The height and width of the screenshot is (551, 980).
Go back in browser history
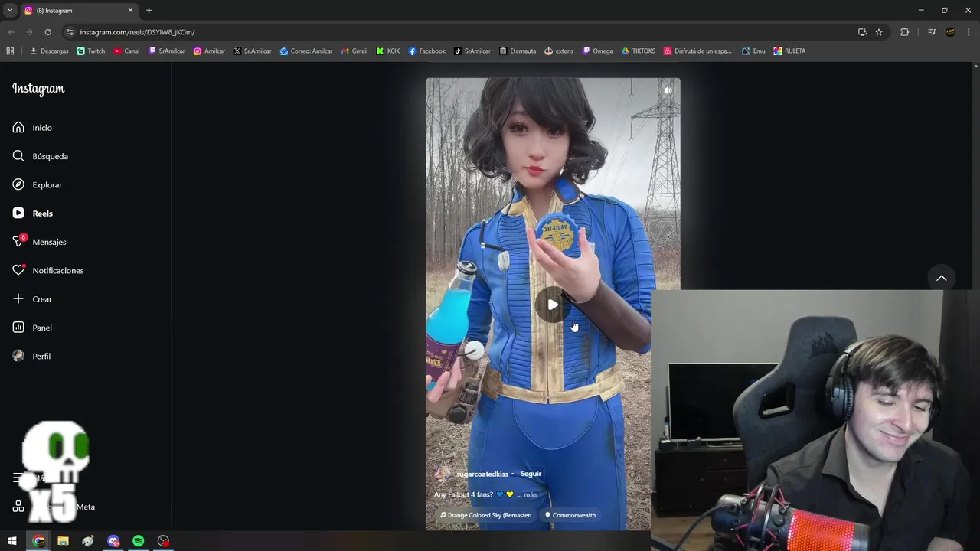[11, 32]
